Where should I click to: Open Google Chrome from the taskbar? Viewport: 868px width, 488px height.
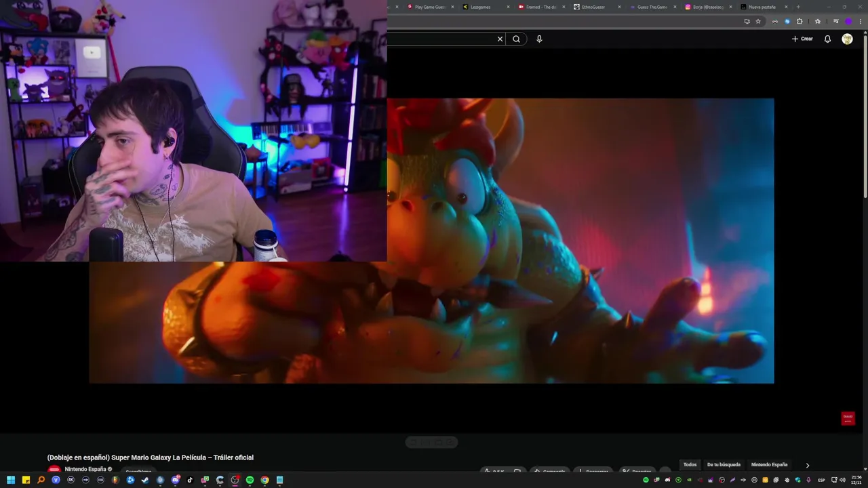coord(264,480)
